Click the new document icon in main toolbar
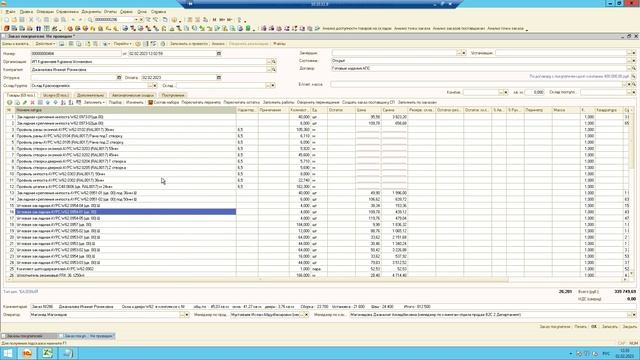Screen dimensions: 640x360 tap(6, 20)
